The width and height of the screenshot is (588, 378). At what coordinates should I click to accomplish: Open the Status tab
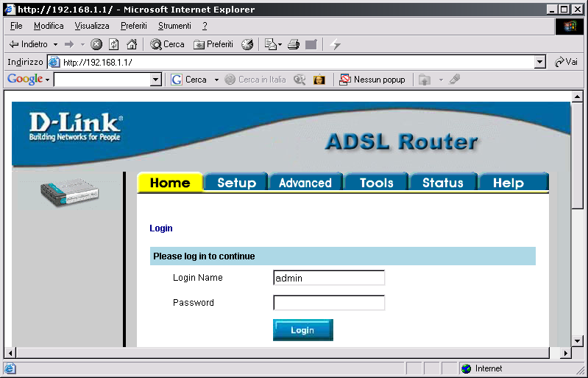[x=442, y=183]
